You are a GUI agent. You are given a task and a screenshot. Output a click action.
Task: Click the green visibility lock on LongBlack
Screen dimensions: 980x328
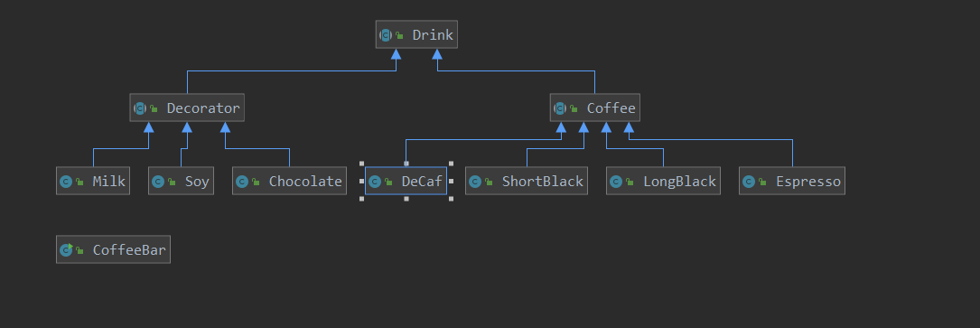click(630, 183)
